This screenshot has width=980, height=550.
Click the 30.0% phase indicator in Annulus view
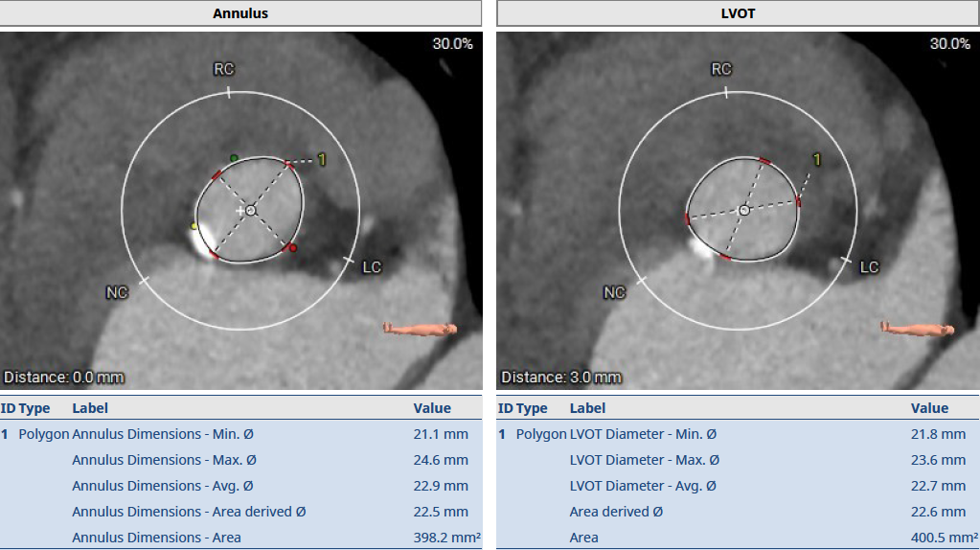coord(452,44)
